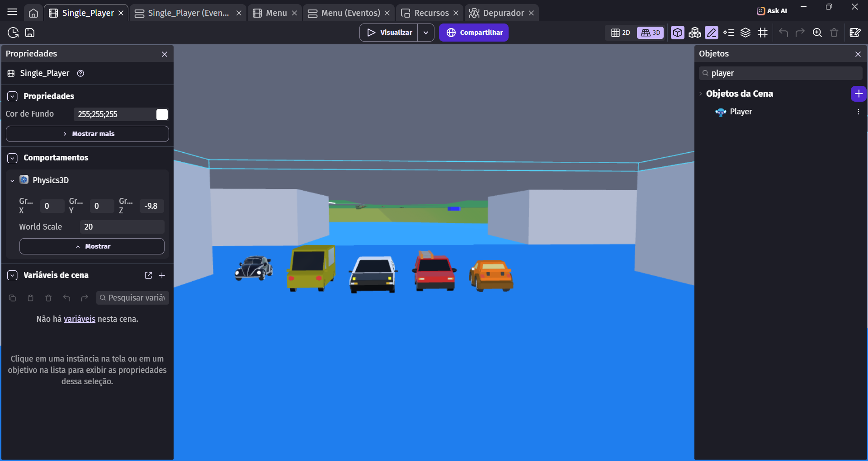
Task: Open the objects panel cube icon
Action: coord(677,33)
